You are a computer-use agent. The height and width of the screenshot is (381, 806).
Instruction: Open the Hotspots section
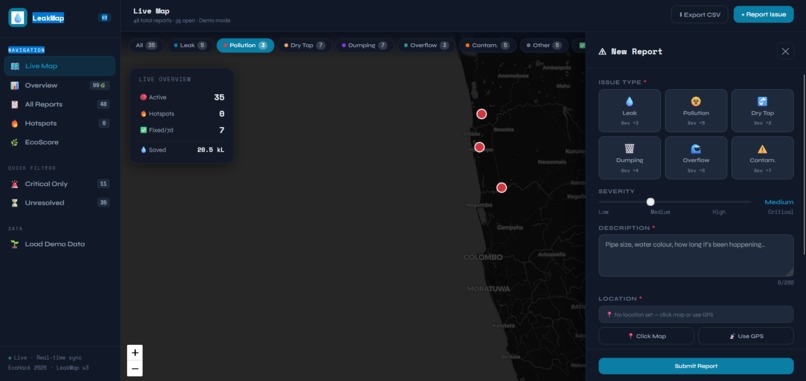(60, 123)
